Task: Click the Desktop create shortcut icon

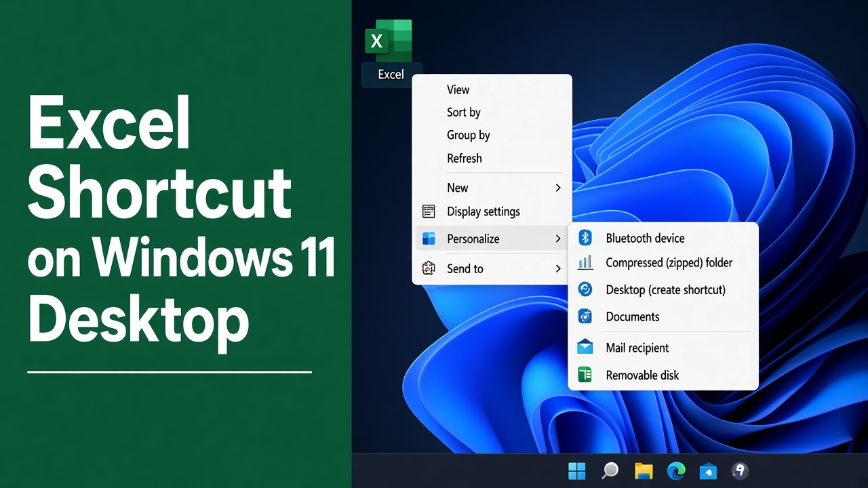Action: tap(585, 289)
